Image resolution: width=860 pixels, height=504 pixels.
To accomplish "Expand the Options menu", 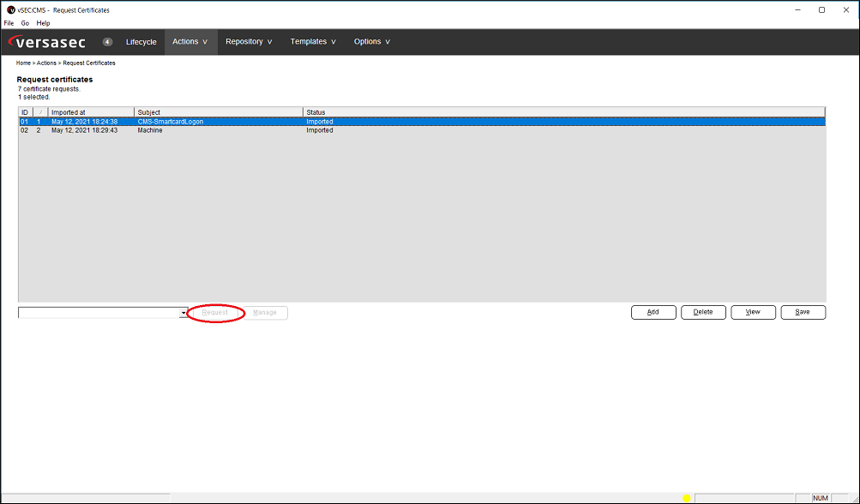I will [x=372, y=42].
